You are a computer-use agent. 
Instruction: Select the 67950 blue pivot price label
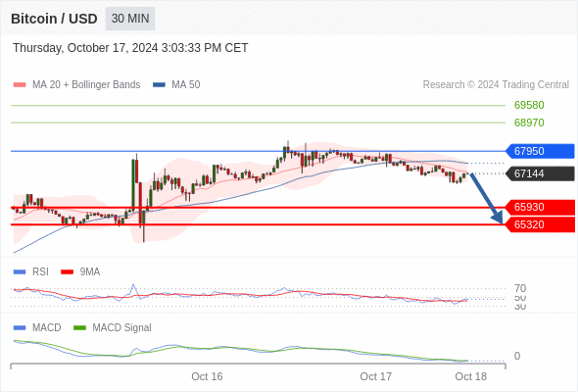(540, 151)
